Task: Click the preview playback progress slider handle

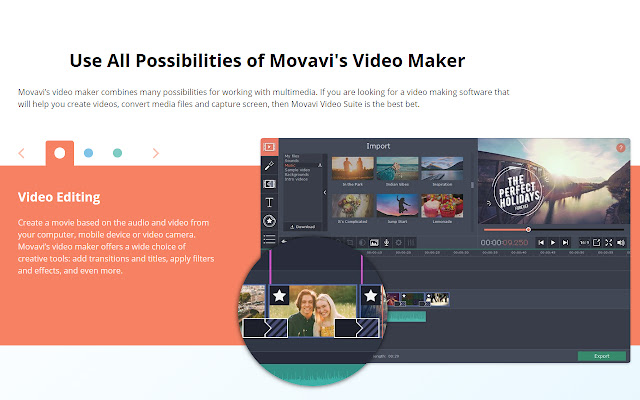Action: 528,230
